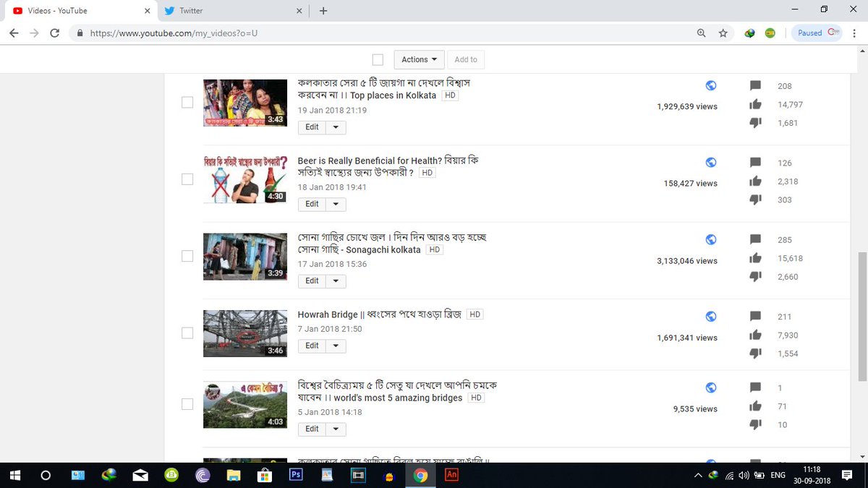Click the bookmark star in address bar
Screen dimensions: 868x488
coord(723,33)
